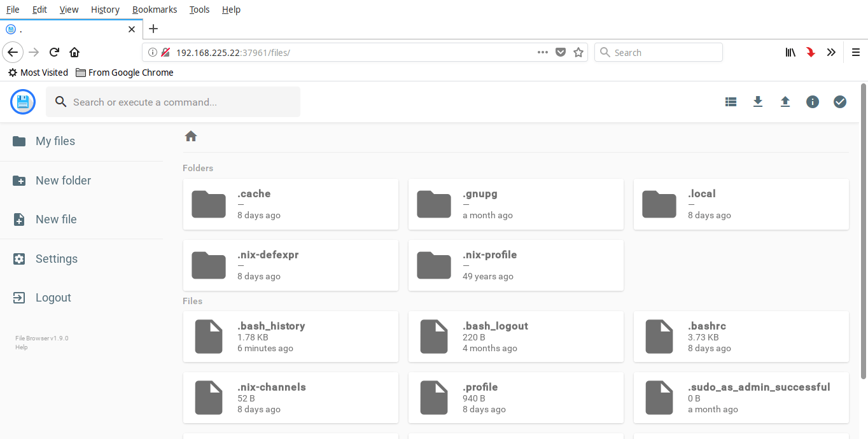Click the browser back button

click(x=13, y=52)
